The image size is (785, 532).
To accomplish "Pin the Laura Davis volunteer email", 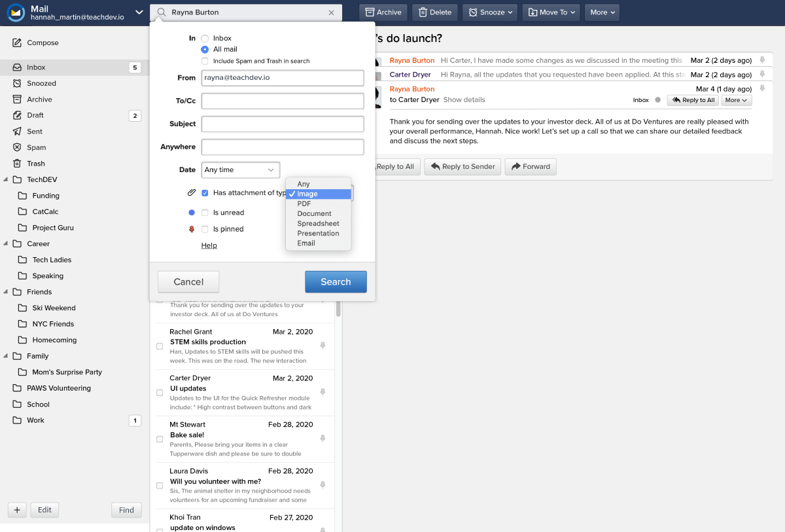I will coord(323,485).
